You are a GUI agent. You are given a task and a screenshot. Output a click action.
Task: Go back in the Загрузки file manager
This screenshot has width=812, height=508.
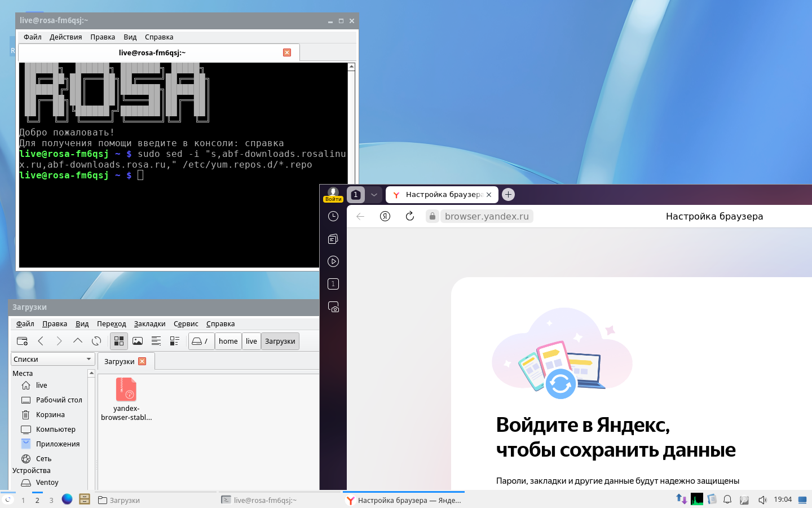tap(41, 341)
